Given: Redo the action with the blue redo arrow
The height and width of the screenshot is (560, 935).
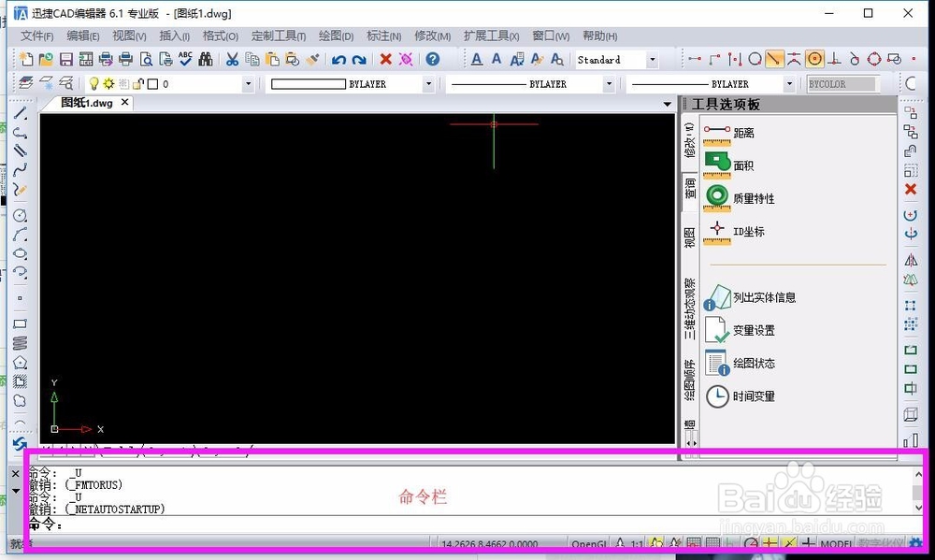Looking at the screenshot, I should coord(359,60).
